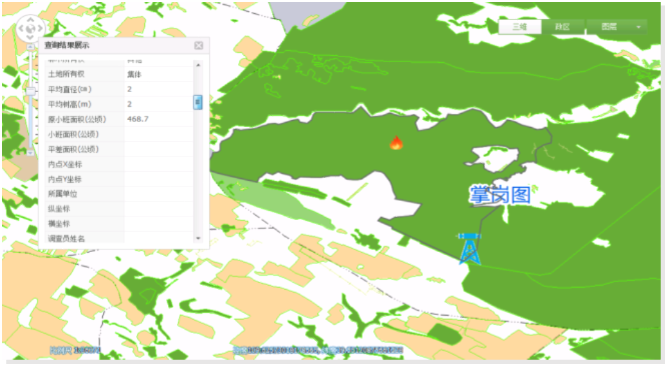Image resolution: width=667 pixels, height=366 pixels.
Task: Pan the map right using the navigation wheel
Action: pos(40,29)
